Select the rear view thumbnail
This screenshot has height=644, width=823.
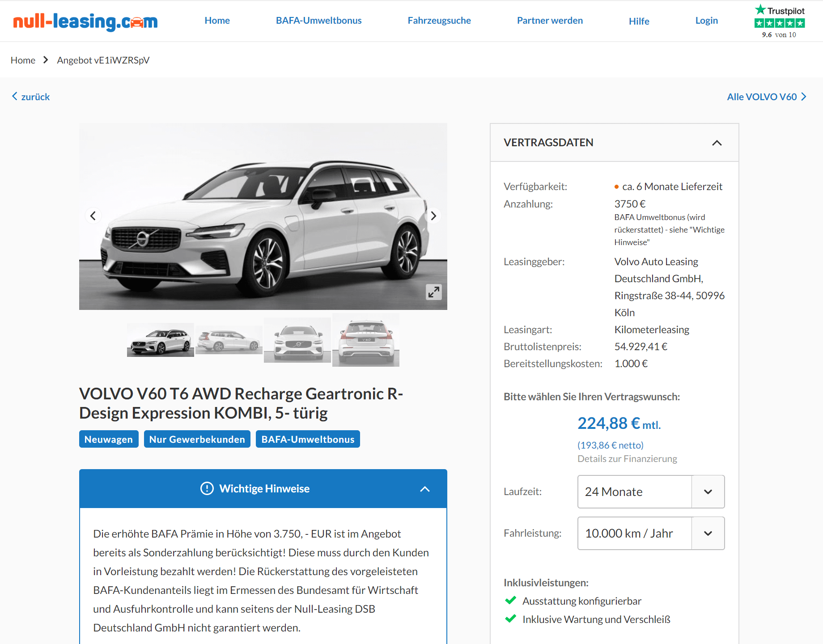[x=366, y=340]
